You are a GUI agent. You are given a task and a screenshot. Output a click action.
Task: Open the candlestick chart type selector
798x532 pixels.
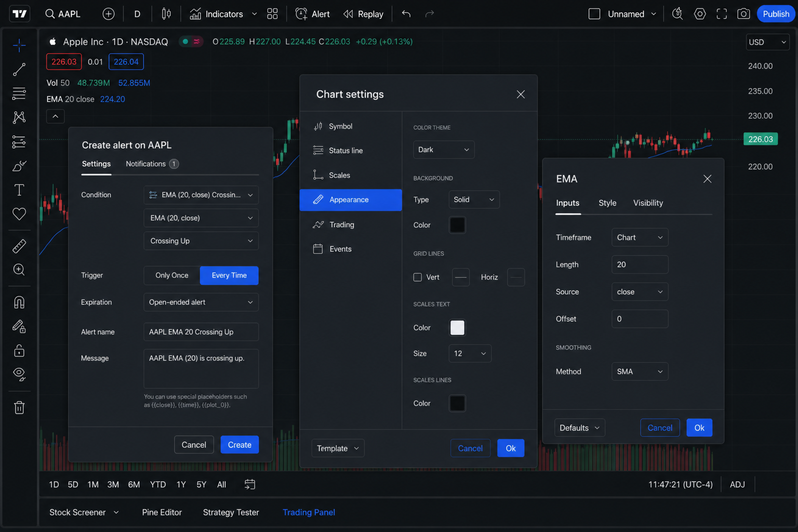(x=166, y=14)
